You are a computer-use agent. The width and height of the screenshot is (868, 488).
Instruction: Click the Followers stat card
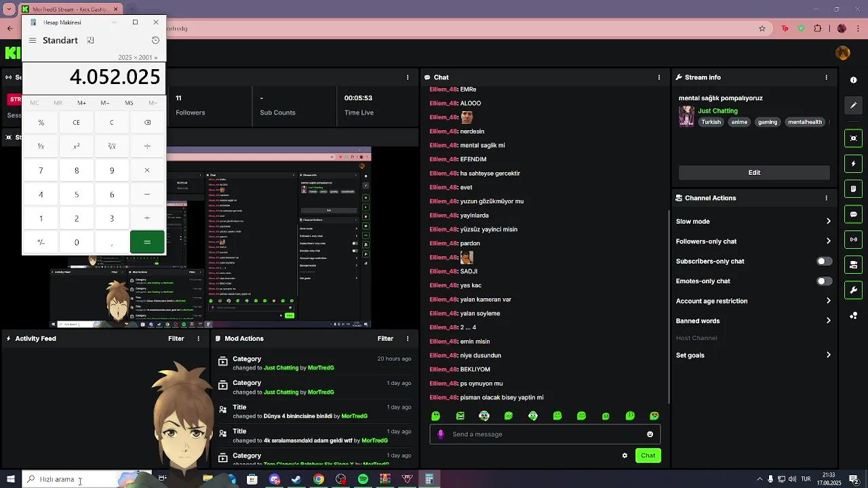209,105
